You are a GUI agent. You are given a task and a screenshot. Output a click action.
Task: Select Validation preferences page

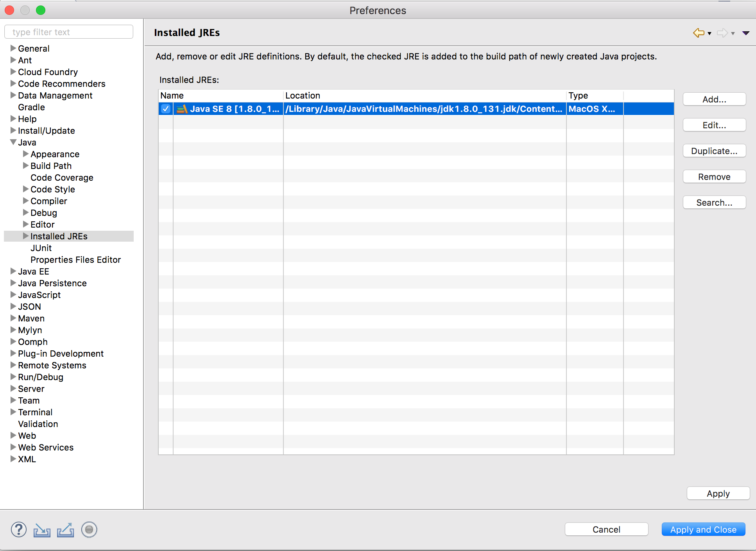[38, 424]
